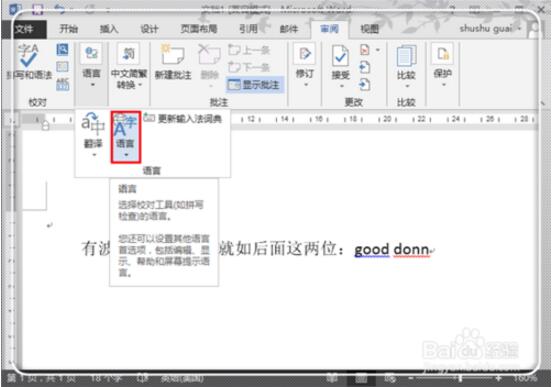Open the highlighted 语言 language dropdown
The width and height of the screenshot is (553, 387).
pyautogui.click(x=126, y=137)
